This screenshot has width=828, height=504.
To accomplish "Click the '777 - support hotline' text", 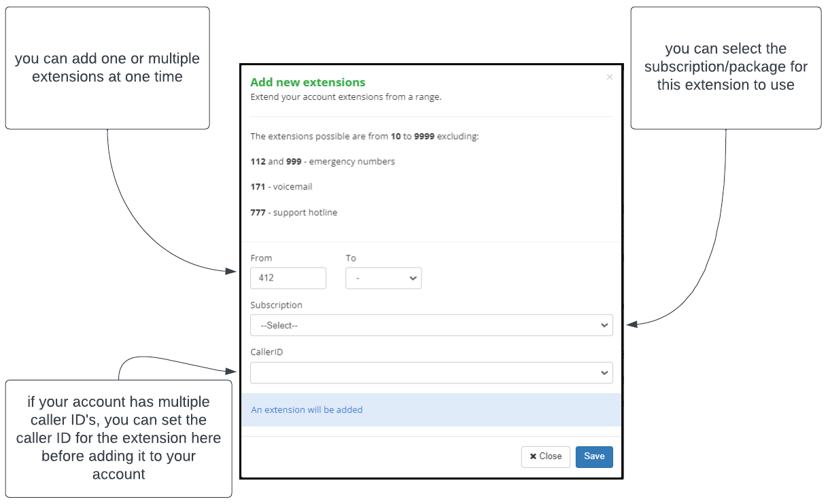I will [294, 213].
